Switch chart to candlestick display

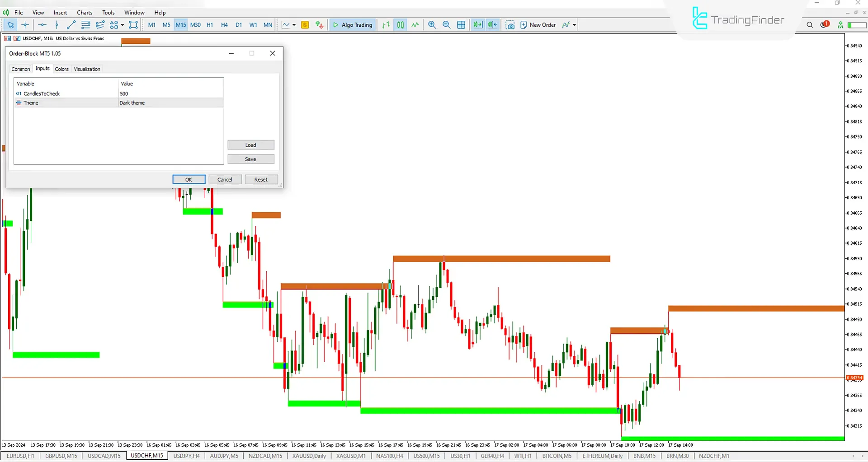[x=401, y=25]
